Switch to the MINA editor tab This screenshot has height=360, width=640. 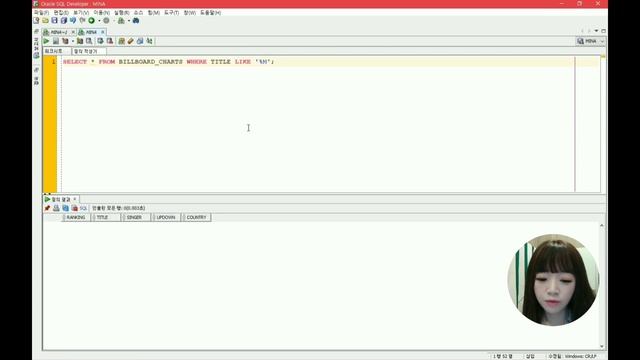click(91, 32)
